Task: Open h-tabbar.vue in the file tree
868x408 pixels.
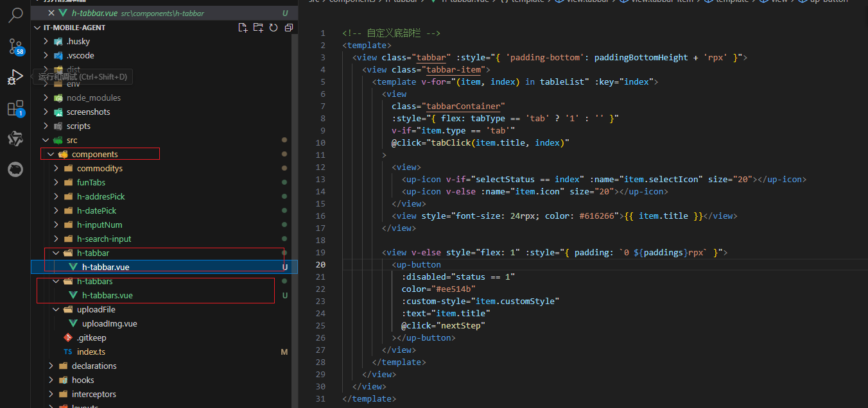Action: pyautogui.click(x=164, y=267)
